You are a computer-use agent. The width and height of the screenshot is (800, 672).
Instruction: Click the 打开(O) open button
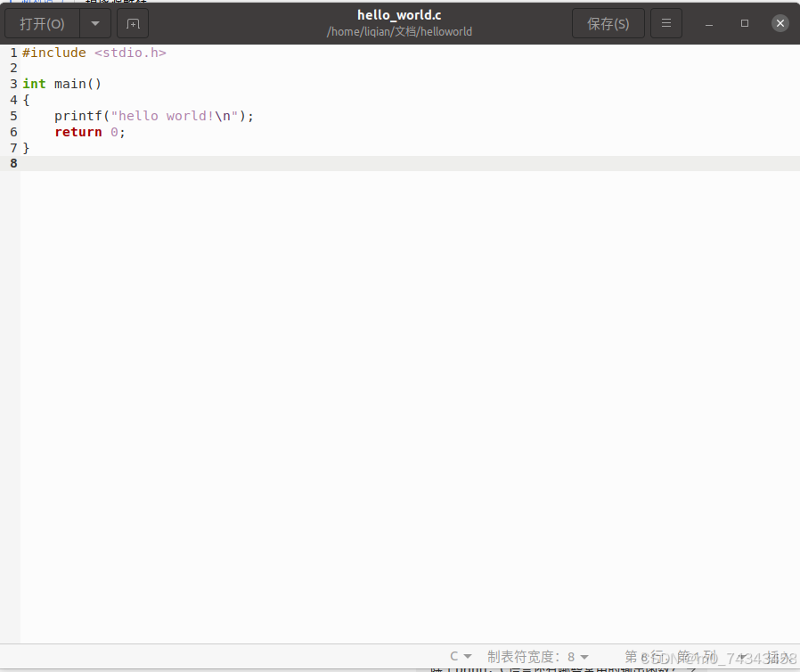tap(42, 23)
